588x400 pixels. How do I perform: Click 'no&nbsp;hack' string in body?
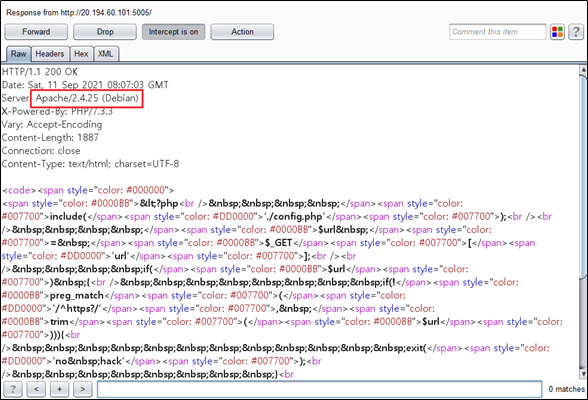(88, 361)
